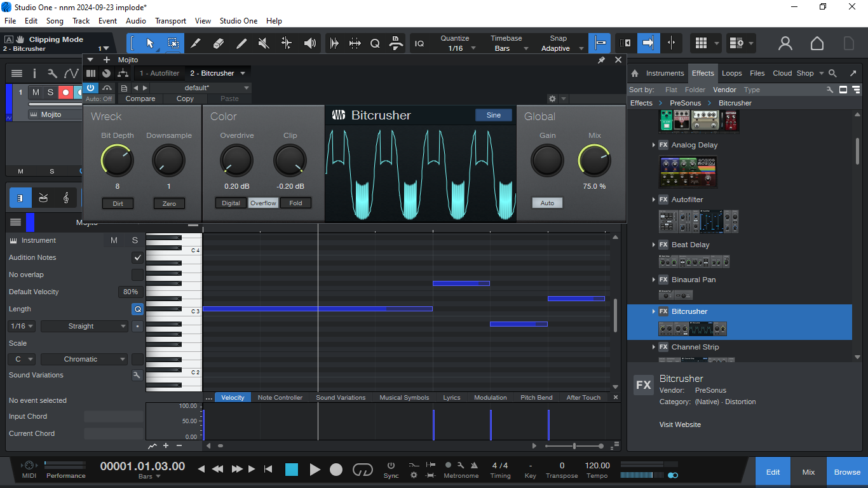Solo track 1 with S button
Image resolution: width=868 pixels, height=488 pixels.
pos(50,92)
